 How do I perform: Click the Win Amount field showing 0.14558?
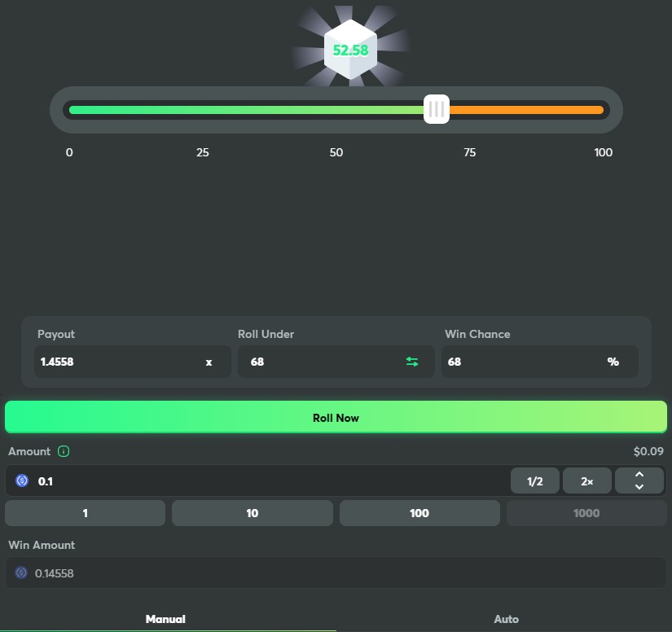point(336,573)
